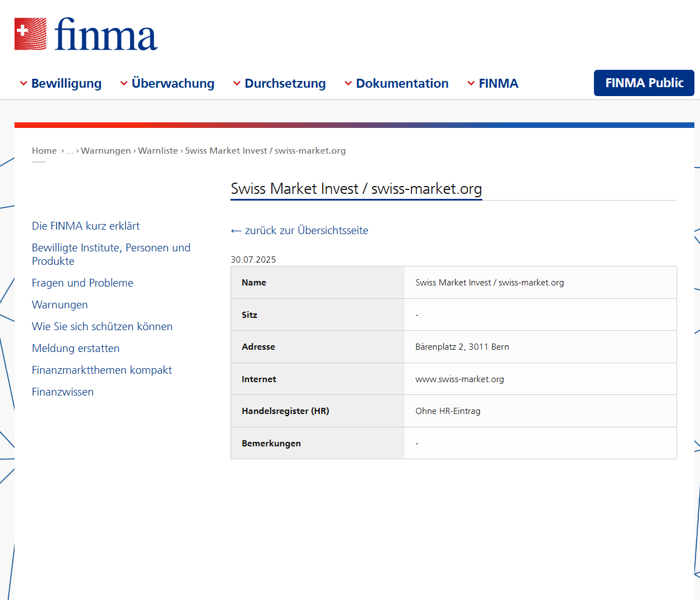Open Warnungen in breadcrumb
The width and height of the screenshot is (700, 600).
tap(106, 151)
